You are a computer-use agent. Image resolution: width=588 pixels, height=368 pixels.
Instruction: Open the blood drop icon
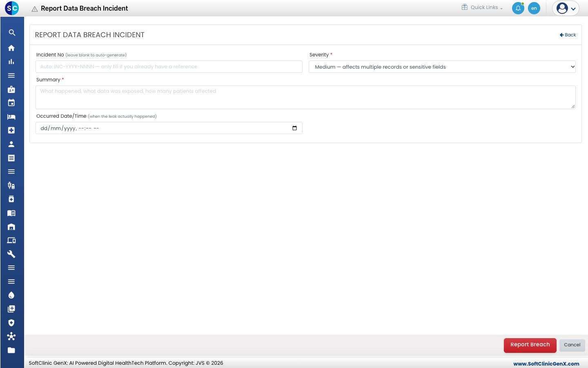point(11,295)
